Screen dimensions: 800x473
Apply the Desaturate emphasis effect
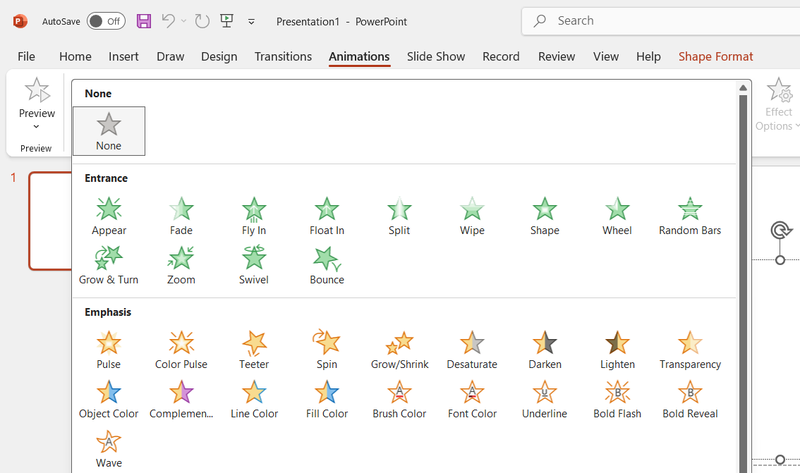[x=472, y=350]
